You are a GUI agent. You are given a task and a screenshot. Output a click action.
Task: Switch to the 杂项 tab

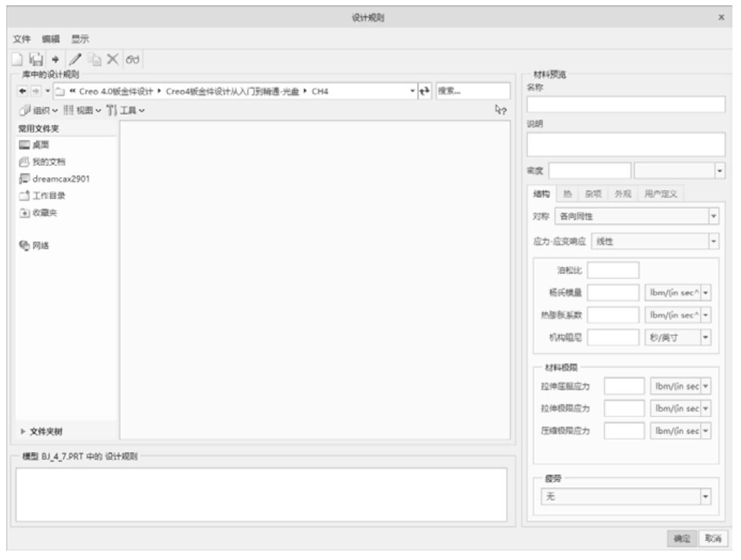pyautogui.click(x=593, y=194)
